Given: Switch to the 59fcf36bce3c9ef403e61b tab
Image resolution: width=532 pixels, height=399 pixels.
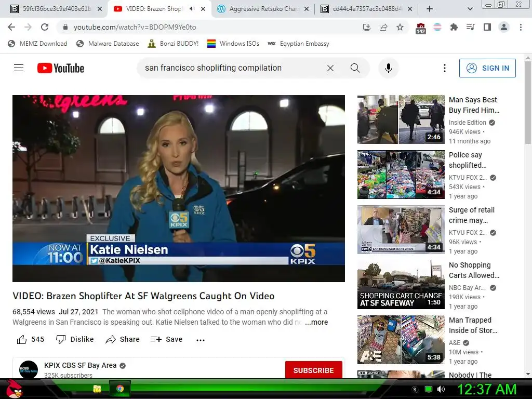Looking at the screenshot, I should pos(57,9).
